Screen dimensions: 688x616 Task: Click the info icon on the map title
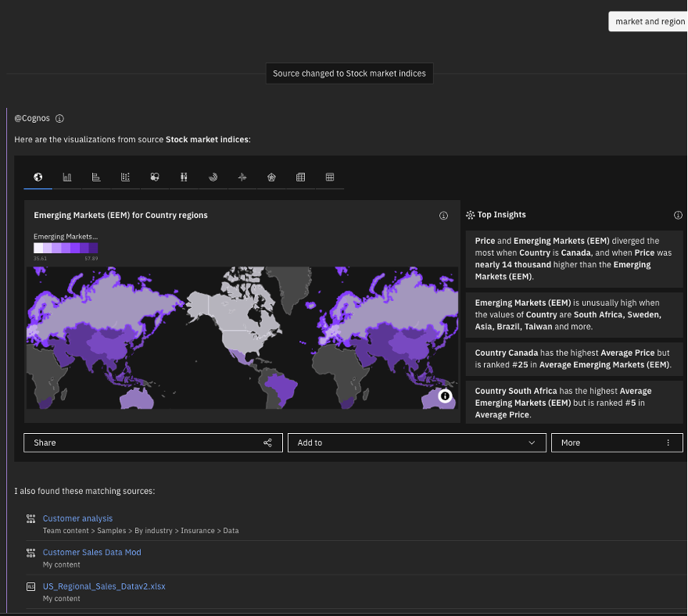click(443, 216)
